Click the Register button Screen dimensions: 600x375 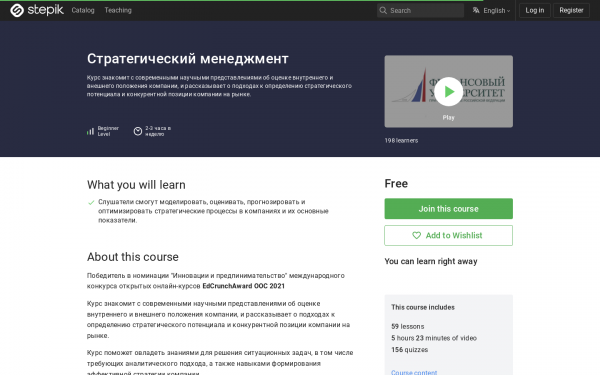tap(571, 10)
